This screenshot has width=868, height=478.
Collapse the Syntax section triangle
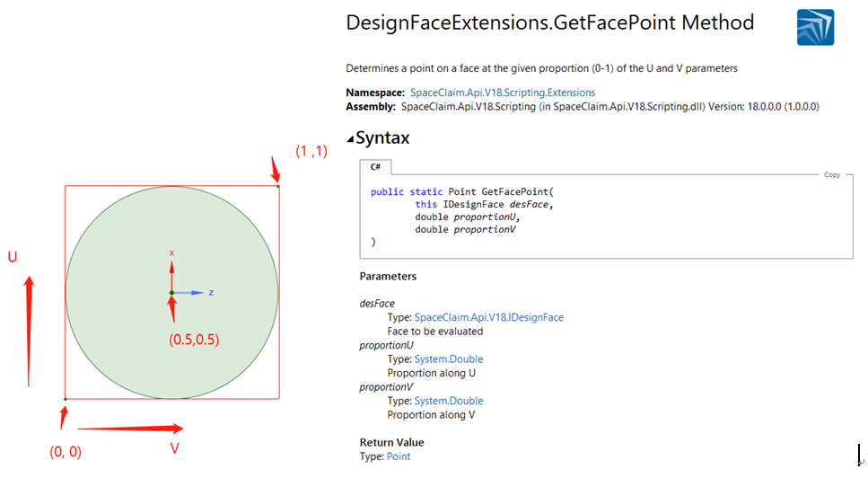tap(350, 139)
